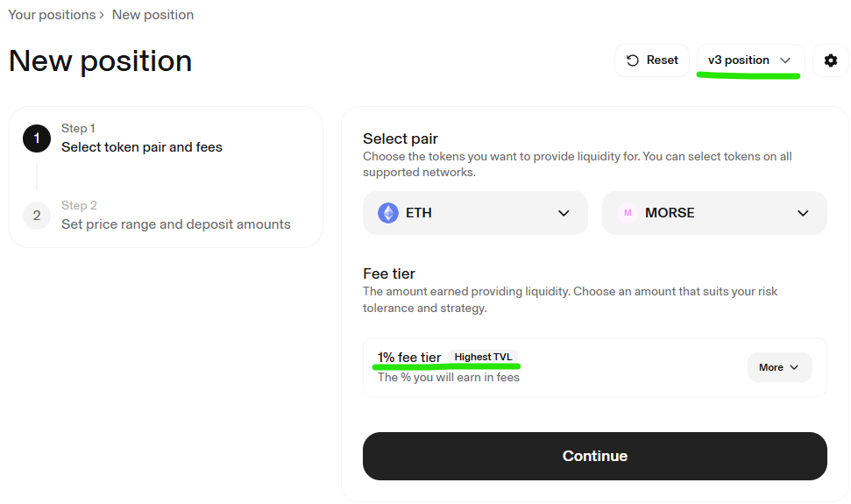The image size is (851, 504).
Task: Click the Reset button
Action: (x=652, y=60)
